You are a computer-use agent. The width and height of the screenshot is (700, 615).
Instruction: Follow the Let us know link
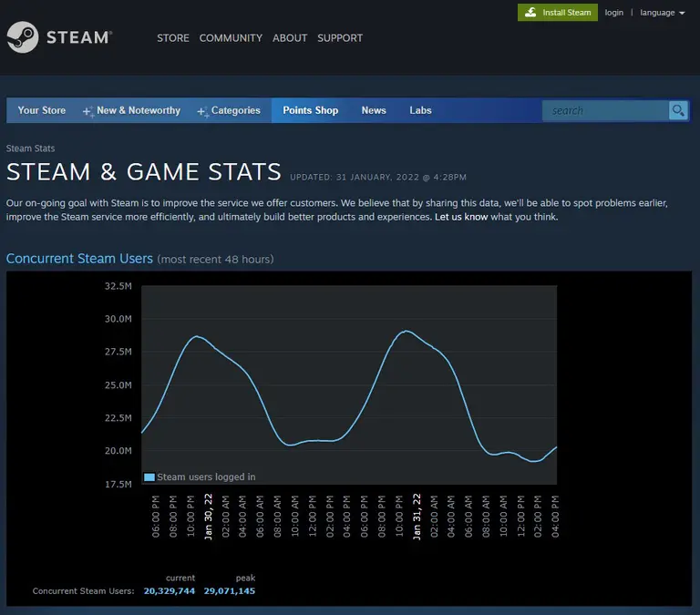[x=461, y=217]
